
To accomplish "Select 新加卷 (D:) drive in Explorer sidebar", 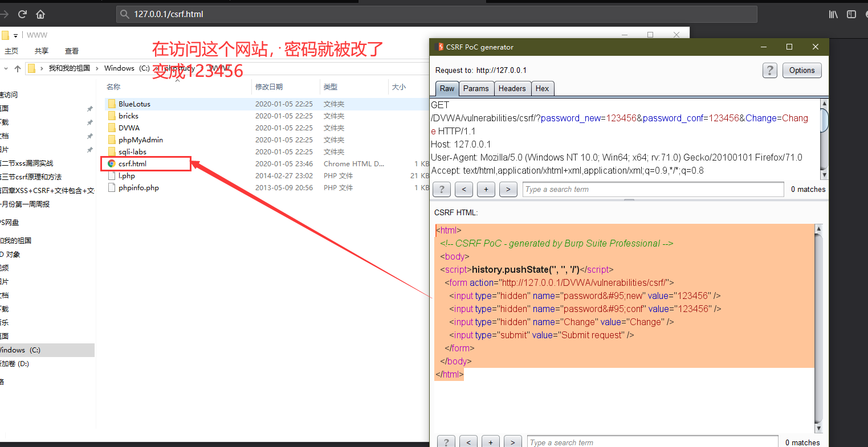I will click(x=15, y=364).
